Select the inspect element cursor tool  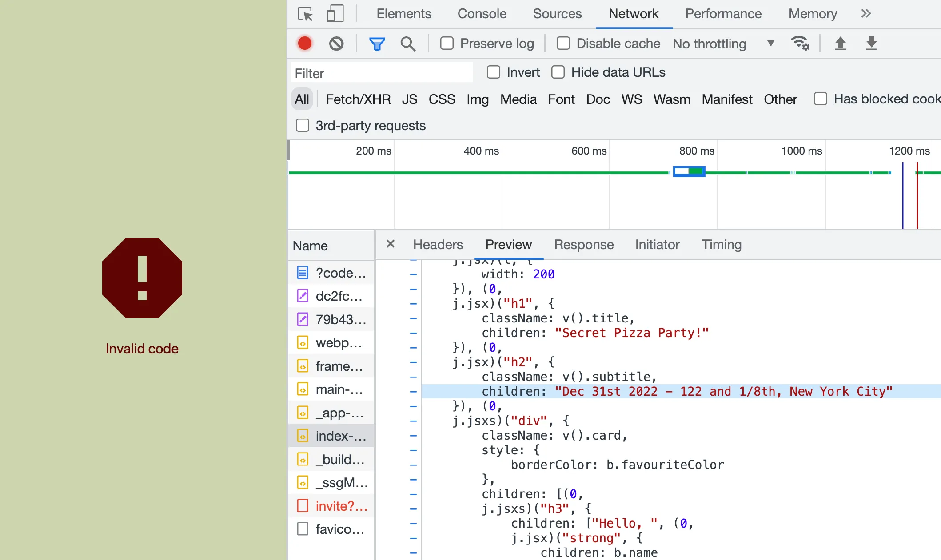(x=305, y=14)
